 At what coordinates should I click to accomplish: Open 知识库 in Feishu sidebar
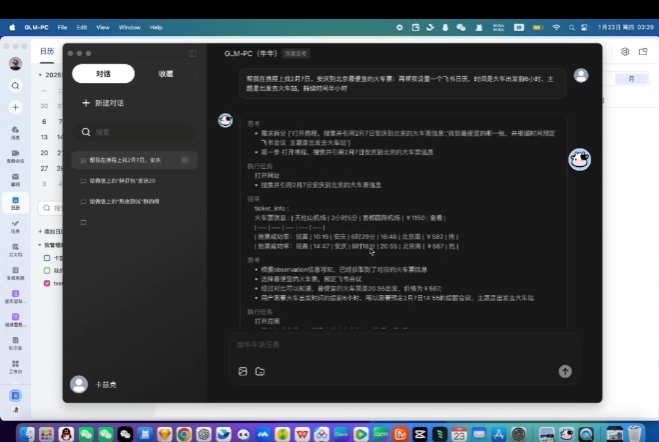tap(16, 343)
